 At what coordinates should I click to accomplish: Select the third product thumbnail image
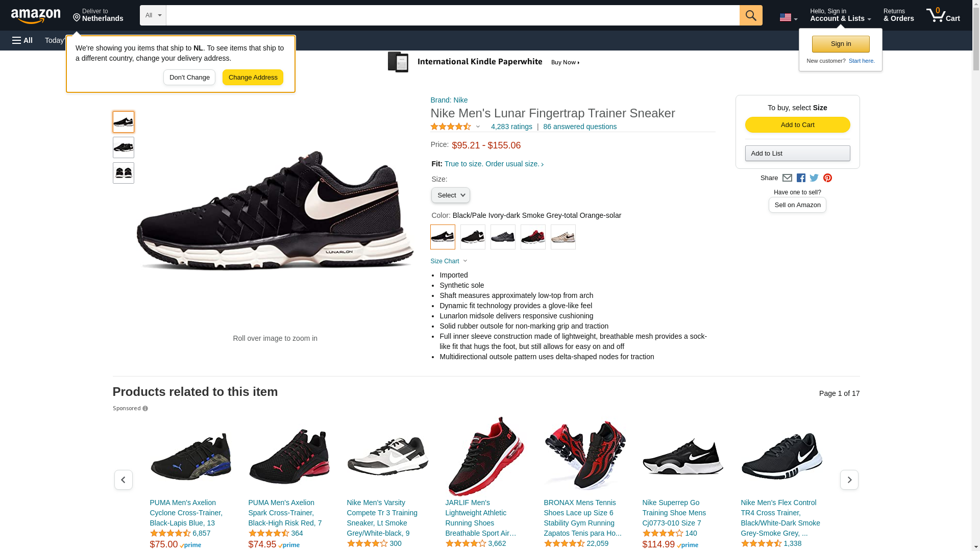click(x=124, y=173)
